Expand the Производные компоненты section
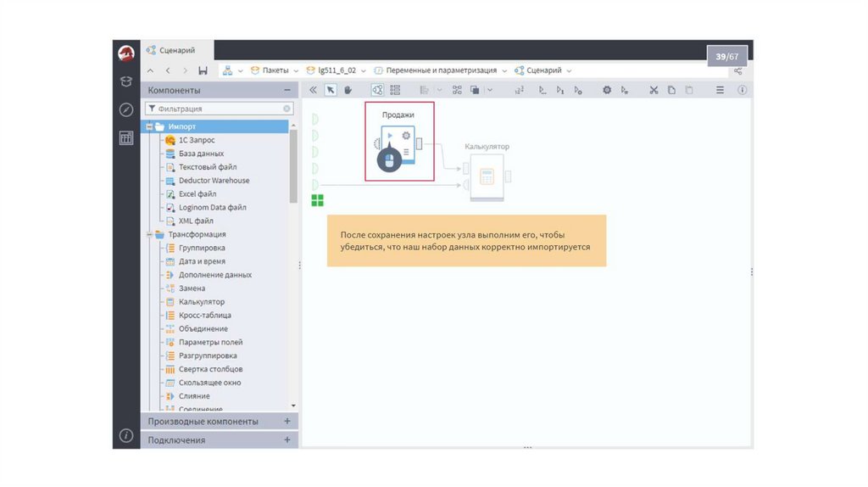868x487 pixels. pyautogui.click(x=287, y=421)
